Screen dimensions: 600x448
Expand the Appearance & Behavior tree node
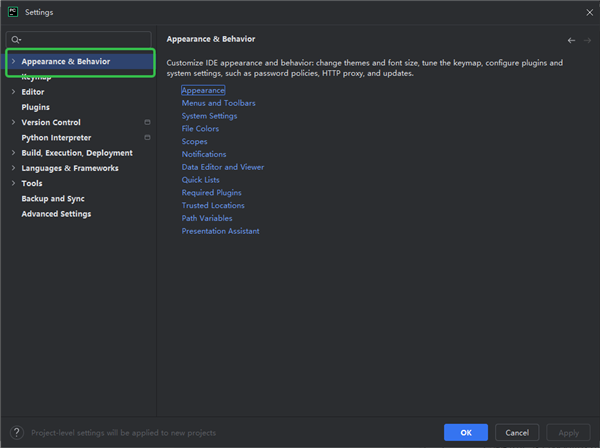point(12,62)
